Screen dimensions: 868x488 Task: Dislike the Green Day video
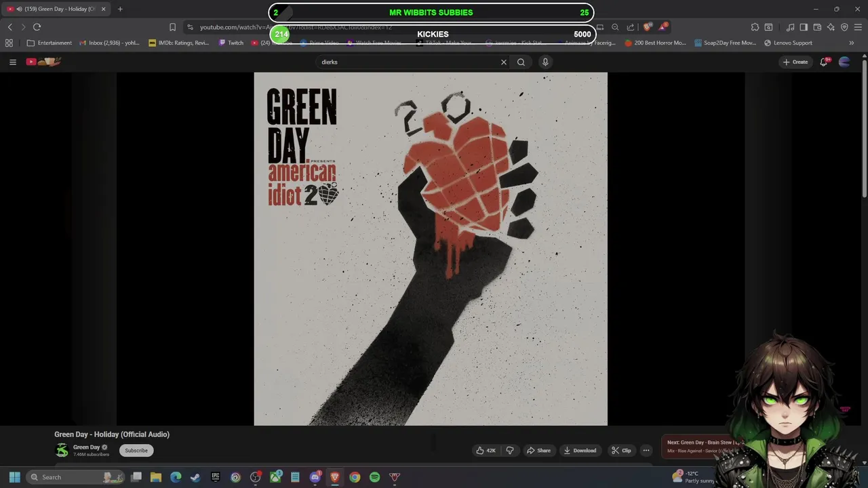pos(510,450)
